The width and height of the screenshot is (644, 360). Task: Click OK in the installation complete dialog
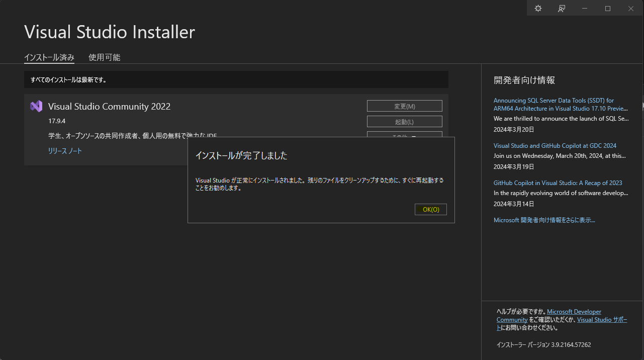pos(430,209)
